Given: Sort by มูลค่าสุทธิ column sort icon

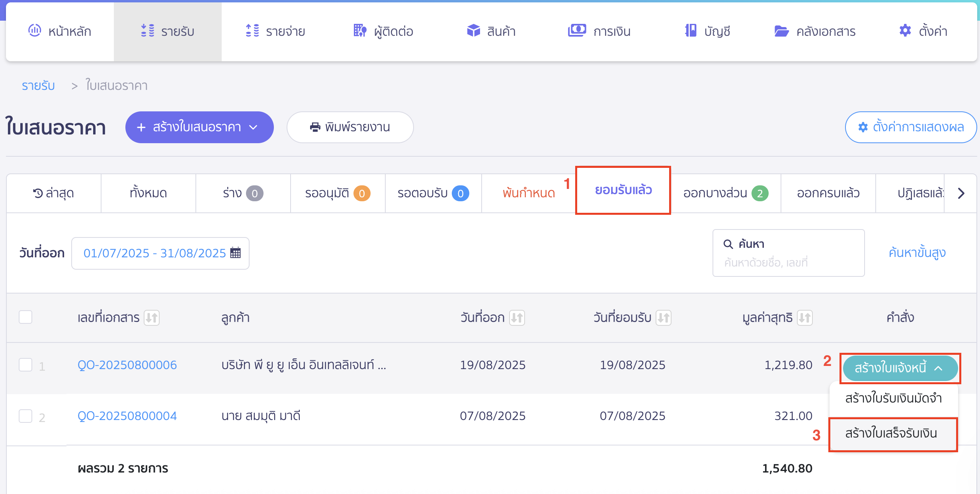Looking at the screenshot, I should 804,318.
